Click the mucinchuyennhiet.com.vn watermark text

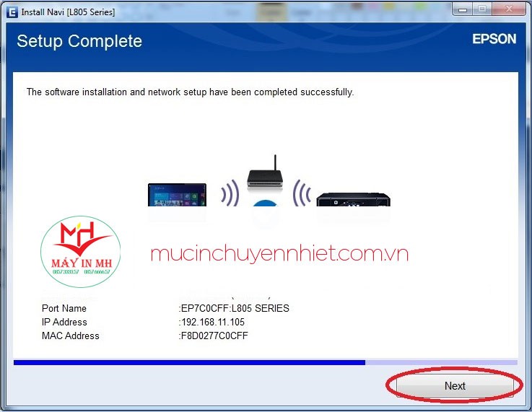pos(279,253)
